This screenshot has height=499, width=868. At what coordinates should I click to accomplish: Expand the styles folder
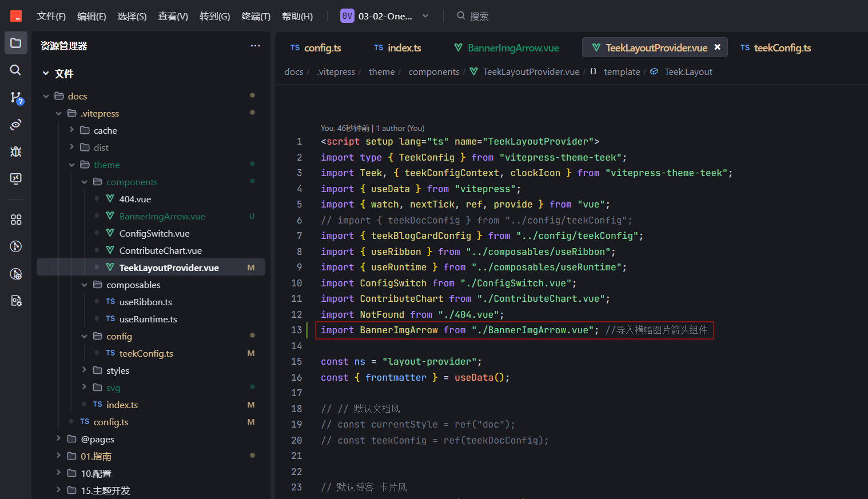tap(84, 370)
